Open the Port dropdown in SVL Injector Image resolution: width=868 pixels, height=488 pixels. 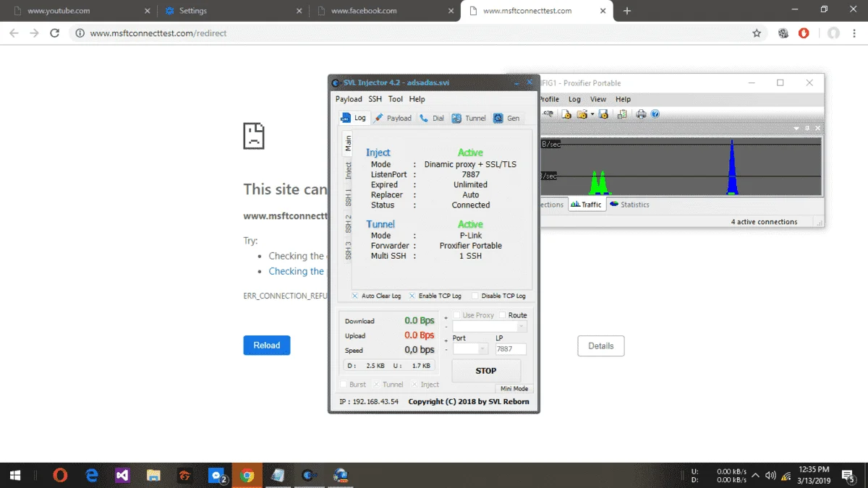click(470, 349)
